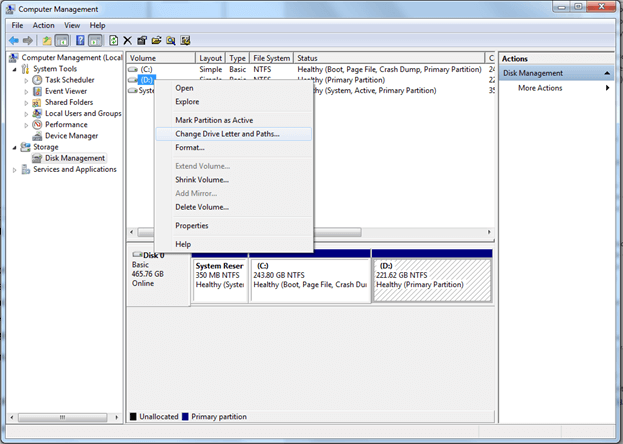This screenshot has width=623, height=444.
Task: Expand the Shared Folders node
Action: click(26, 103)
